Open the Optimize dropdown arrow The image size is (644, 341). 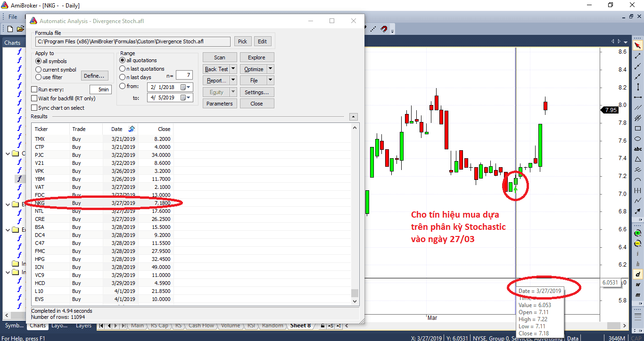[270, 69]
